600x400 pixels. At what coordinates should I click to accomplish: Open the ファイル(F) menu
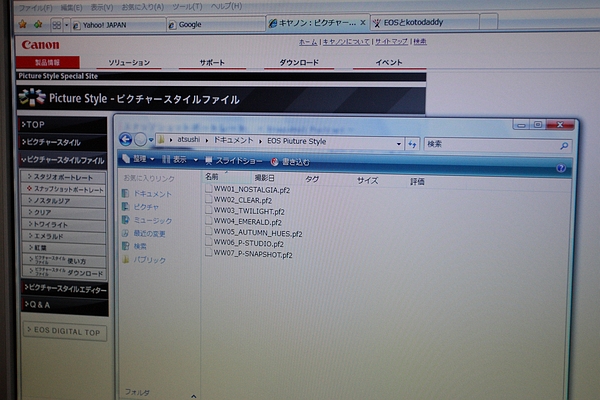(35, 8)
